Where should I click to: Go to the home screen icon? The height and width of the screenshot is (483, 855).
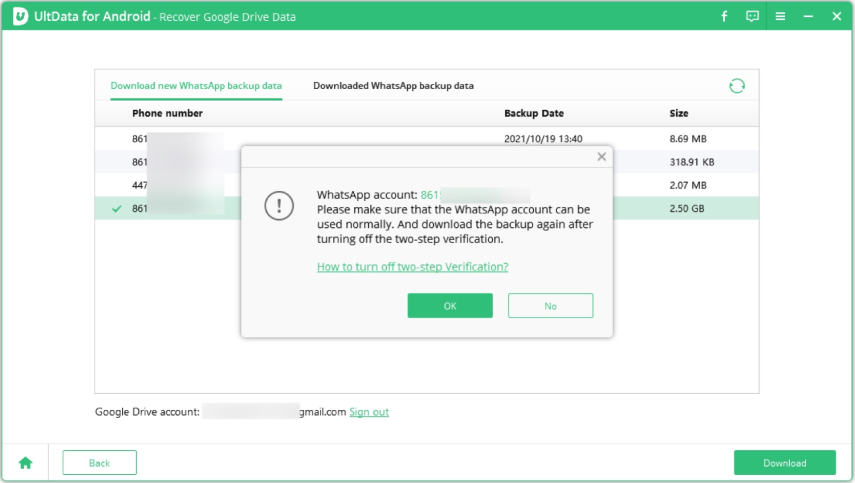tap(26, 463)
